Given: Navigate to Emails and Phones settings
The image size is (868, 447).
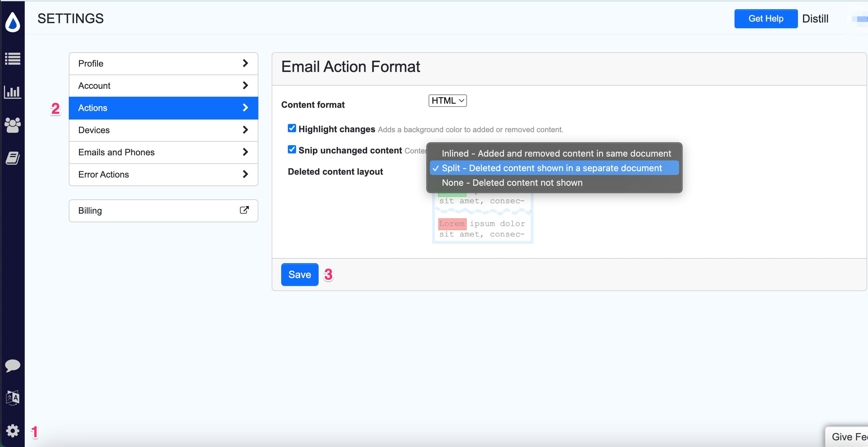Looking at the screenshot, I should tap(163, 152).
